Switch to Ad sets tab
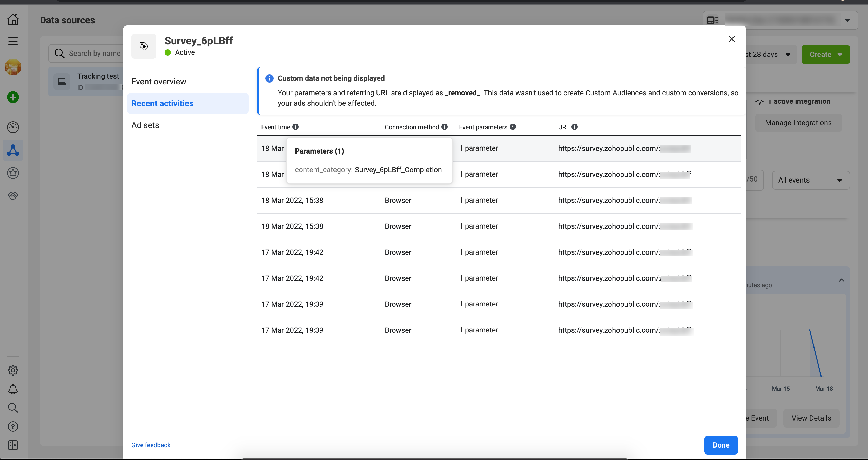 pyautogui.click(x=145, y=125)
